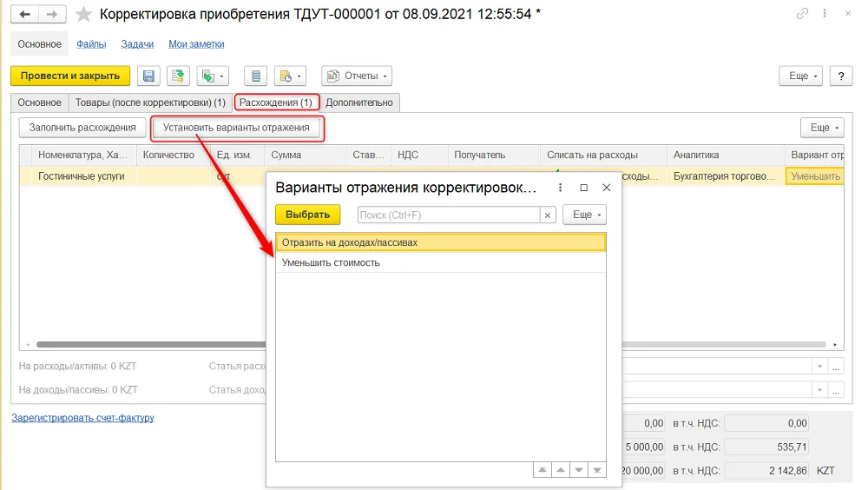Open main toolbar Еще menu
This screenshot has width=868, height=490.
pos(801,76)
